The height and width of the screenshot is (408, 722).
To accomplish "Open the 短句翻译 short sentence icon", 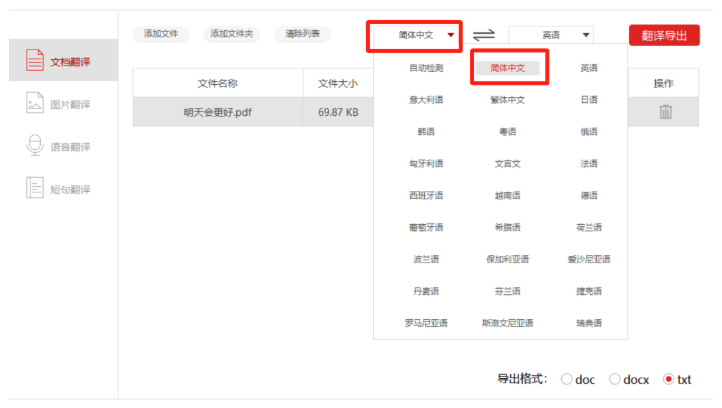I will click(34, 188).
